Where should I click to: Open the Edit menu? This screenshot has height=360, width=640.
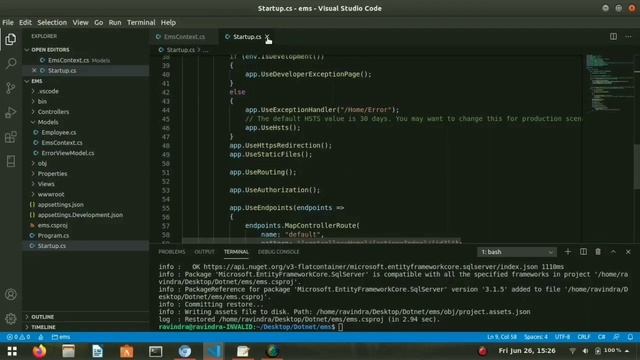(x=25, y=22)
